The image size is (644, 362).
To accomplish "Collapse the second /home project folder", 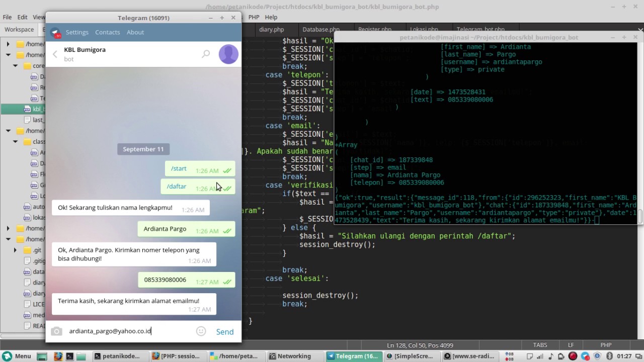I will point(8,55).
